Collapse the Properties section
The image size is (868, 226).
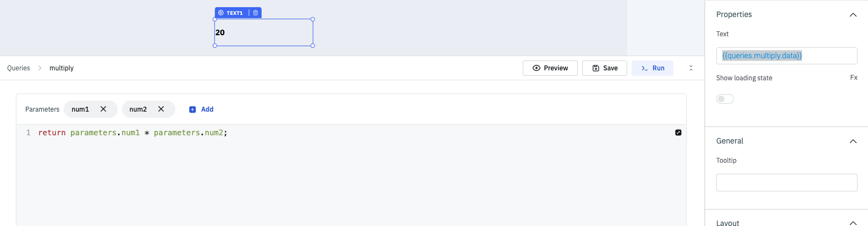coord(853,15)
